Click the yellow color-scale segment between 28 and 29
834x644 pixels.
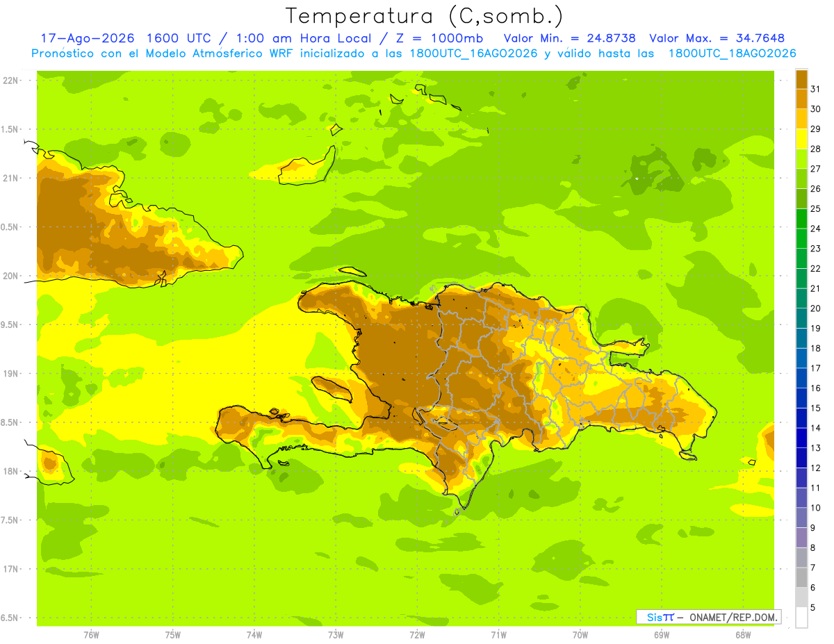(x=801, y=139)
